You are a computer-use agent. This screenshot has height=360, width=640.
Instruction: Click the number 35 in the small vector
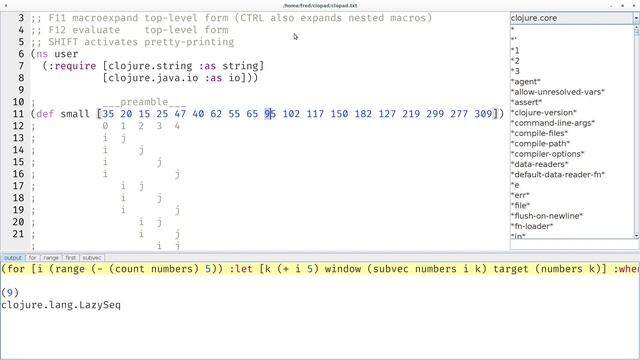pyautogui.click(x=108, y=114)
